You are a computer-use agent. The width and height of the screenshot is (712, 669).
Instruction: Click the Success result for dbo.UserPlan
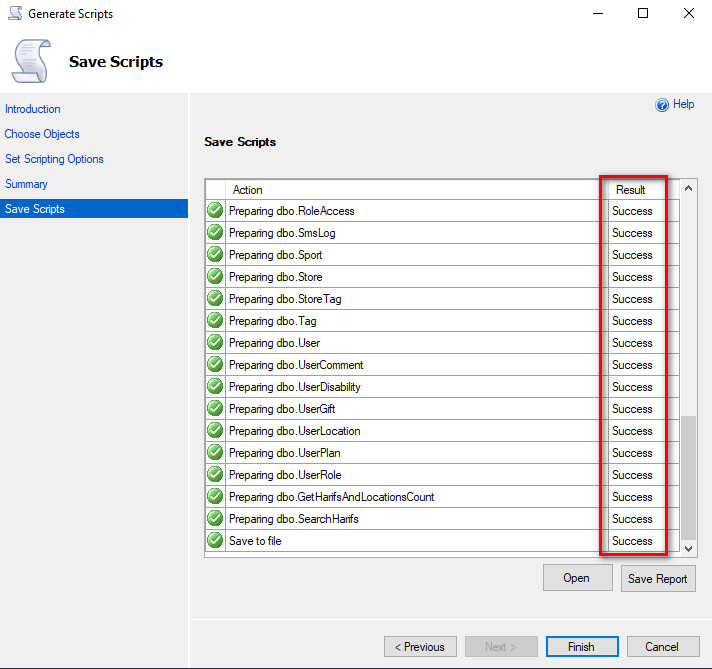point(632,453)
